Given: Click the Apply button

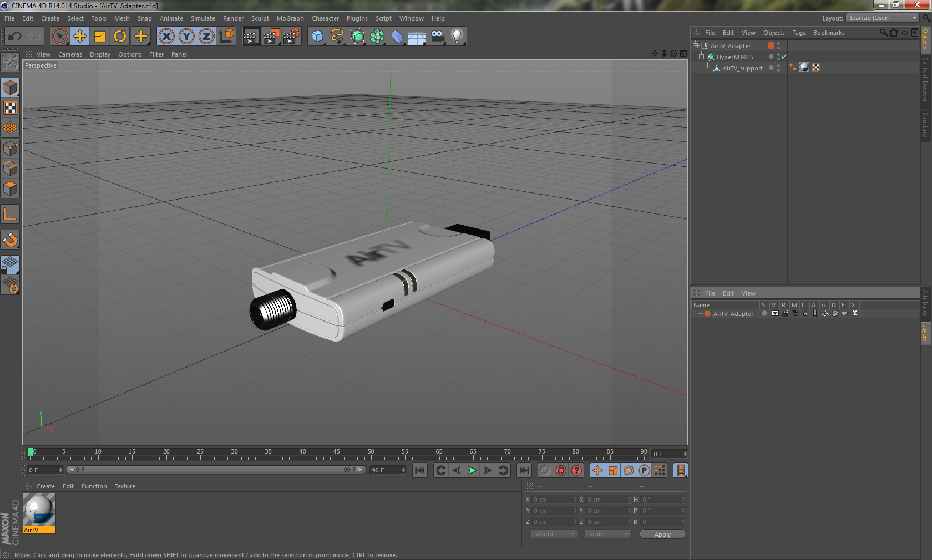Looking at the screenshot, I should tap(662, 534).
